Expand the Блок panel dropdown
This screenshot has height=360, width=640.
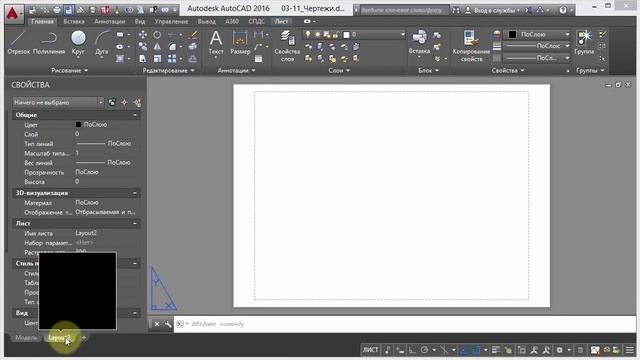point(428,71)
